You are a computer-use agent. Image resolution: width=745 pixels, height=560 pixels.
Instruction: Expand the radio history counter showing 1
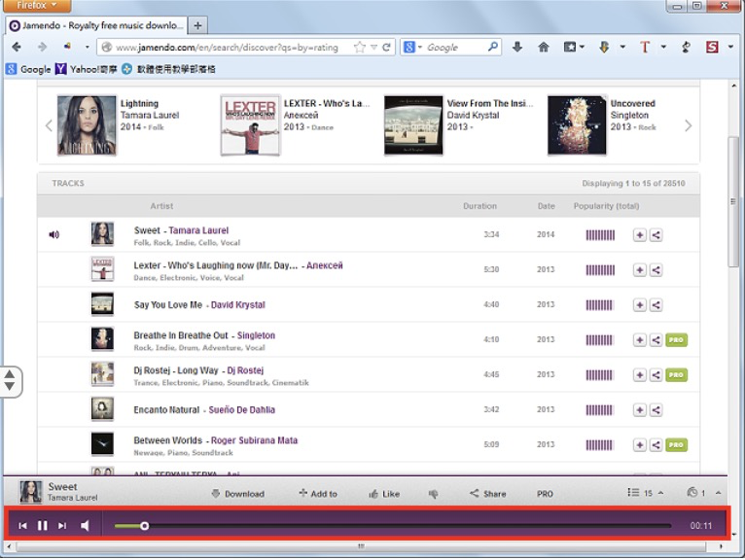pyautogui.click(x=704, y=493)
